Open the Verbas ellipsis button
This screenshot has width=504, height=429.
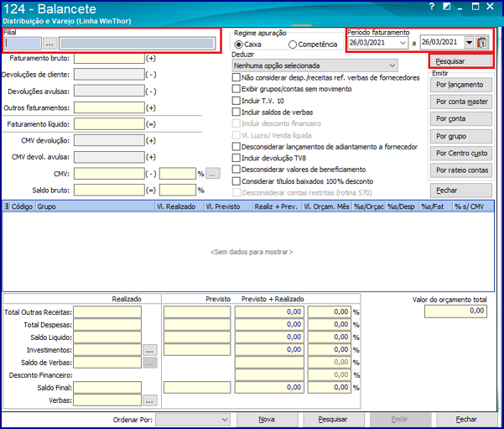click(149, 400)
